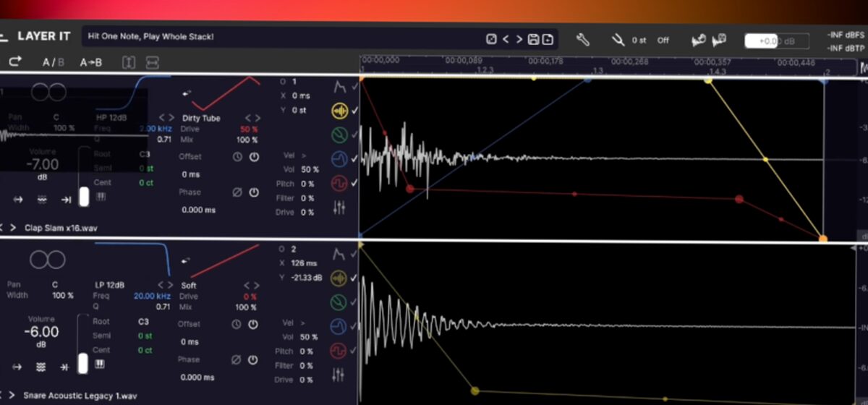Image resolution: width=868 pixels, height=405 pixels.
Task: Toggle Phase power button on Snare Acoustic layer
Action: point(254,359)
